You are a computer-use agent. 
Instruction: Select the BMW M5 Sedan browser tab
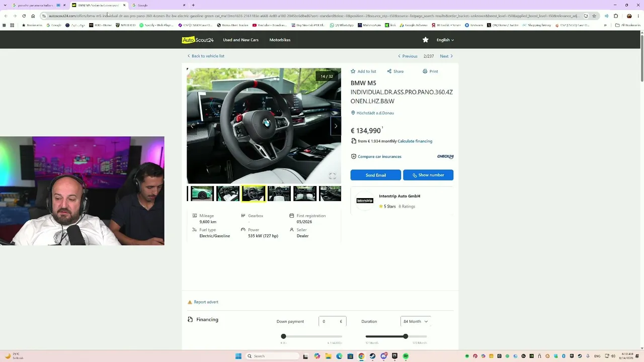pyautogui.click(x=99, y=5)
